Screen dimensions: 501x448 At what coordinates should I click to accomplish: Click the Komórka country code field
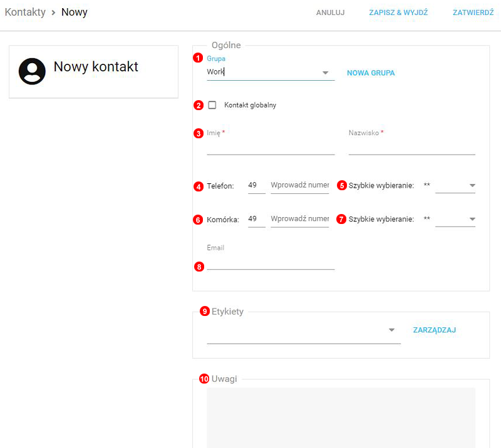pos(256,219)
